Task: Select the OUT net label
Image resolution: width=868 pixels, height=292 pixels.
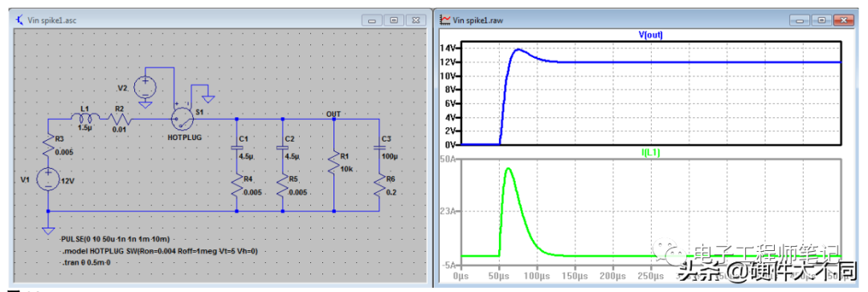Action: (x=334, y=113)
